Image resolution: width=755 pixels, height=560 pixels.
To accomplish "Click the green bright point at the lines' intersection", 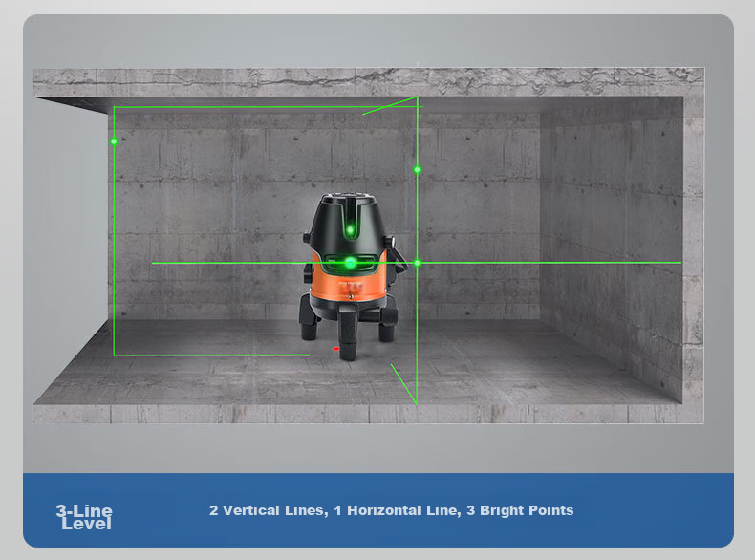I will 417,263.
